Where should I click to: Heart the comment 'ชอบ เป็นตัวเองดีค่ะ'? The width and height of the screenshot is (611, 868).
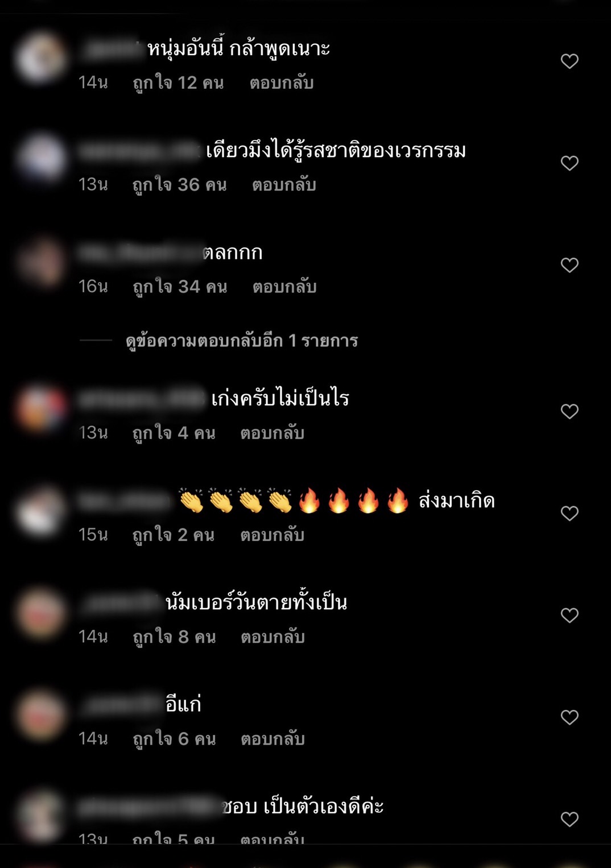tap(569, 819)
